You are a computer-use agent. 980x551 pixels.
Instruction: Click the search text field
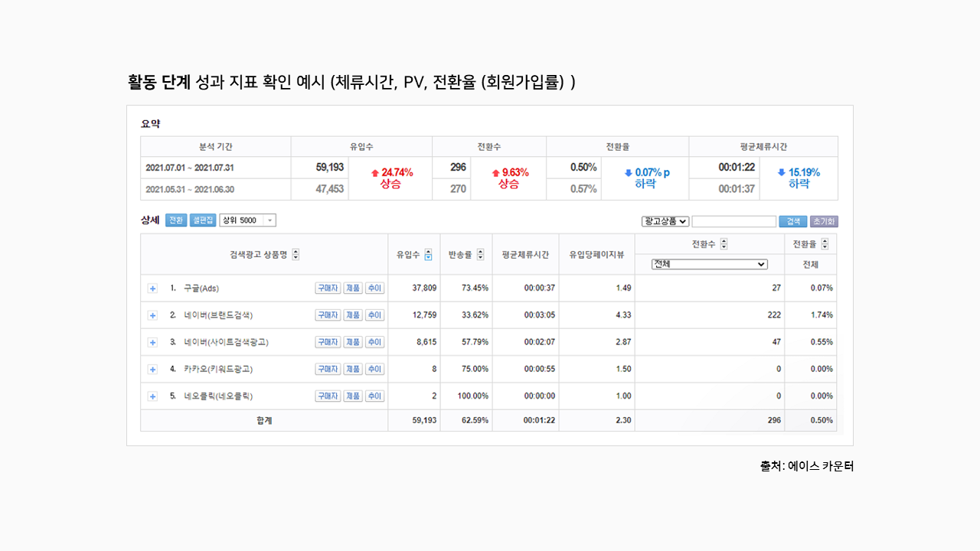734,221
